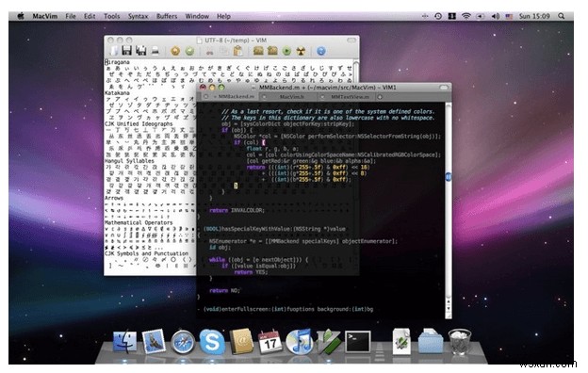Click the green Redo toolbar icon
Viewport: 588px width, 373px height.
(x=189, y=51)
